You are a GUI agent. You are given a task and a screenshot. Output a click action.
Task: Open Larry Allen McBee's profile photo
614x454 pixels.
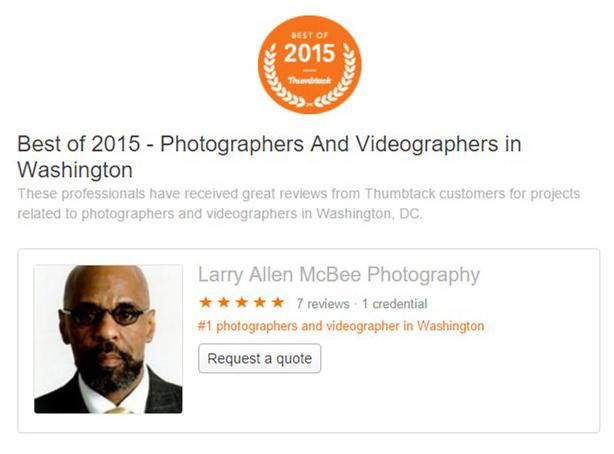pyautogui.click(x=108, y=339)
